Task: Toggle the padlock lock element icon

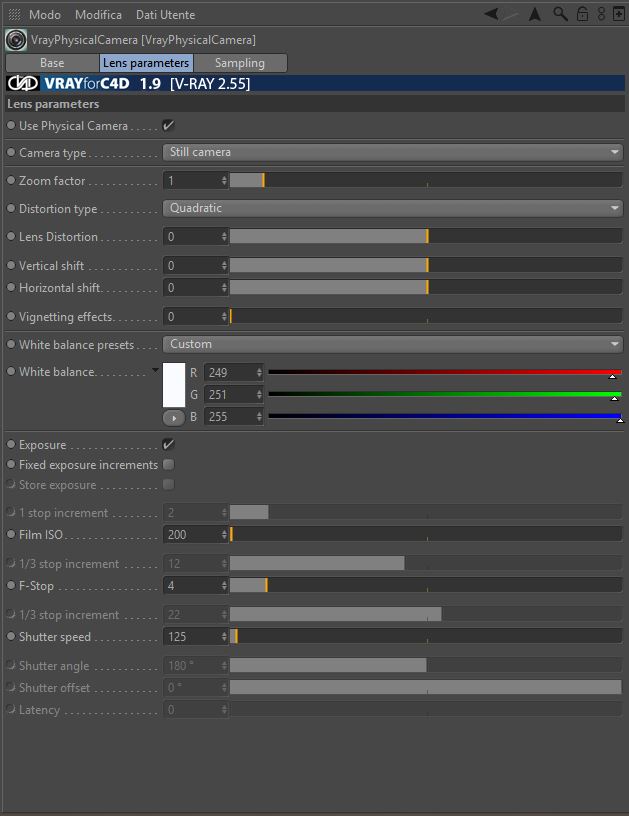Action: [x=583, y=14]
